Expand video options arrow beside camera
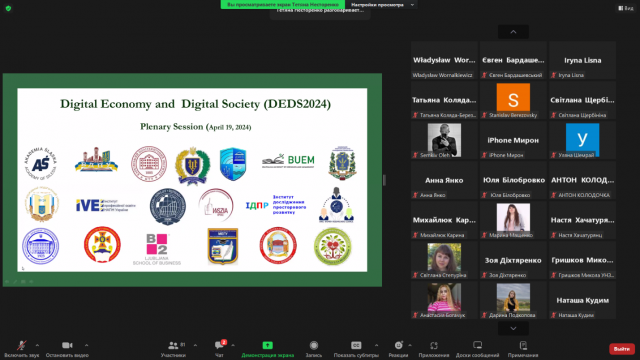 86,345
